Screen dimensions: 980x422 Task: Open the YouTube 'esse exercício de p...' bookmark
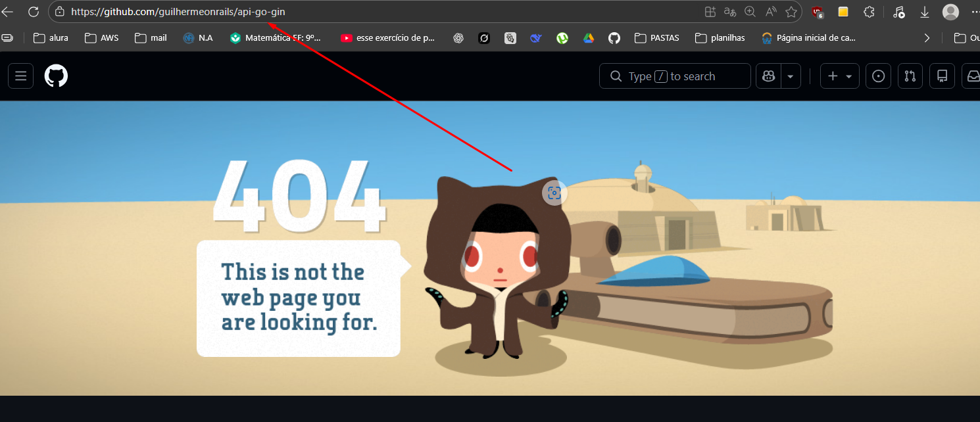(x=388, y=38)
